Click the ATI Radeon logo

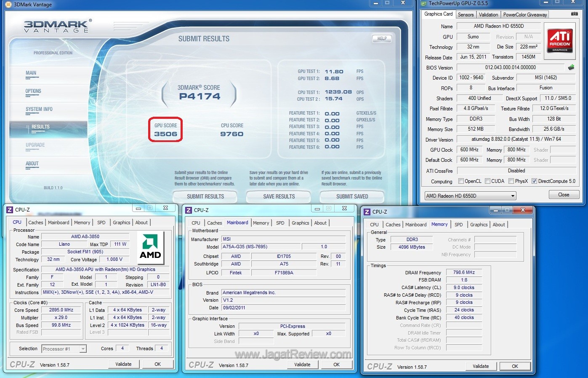560,41
